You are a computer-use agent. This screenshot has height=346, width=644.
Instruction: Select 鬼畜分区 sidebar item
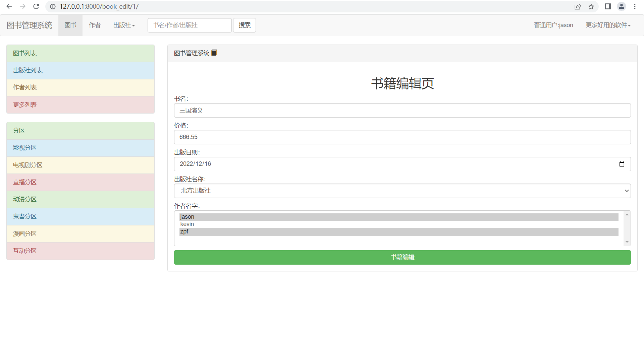(80, 216)
